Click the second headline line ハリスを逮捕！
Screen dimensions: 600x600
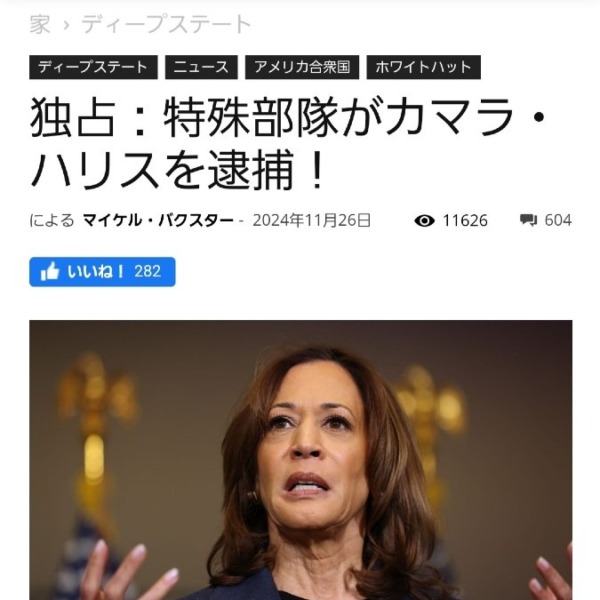pos(178,170)
